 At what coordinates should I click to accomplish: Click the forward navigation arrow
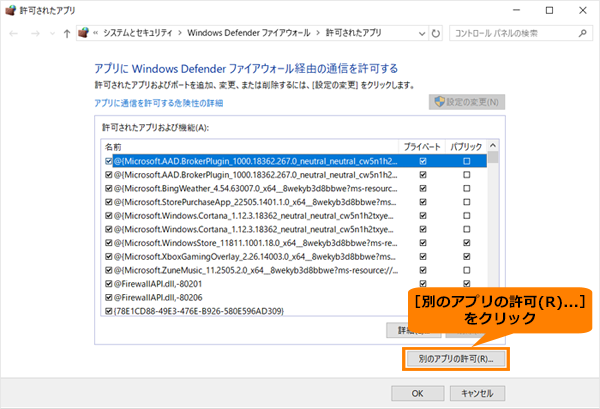[35, 34]
